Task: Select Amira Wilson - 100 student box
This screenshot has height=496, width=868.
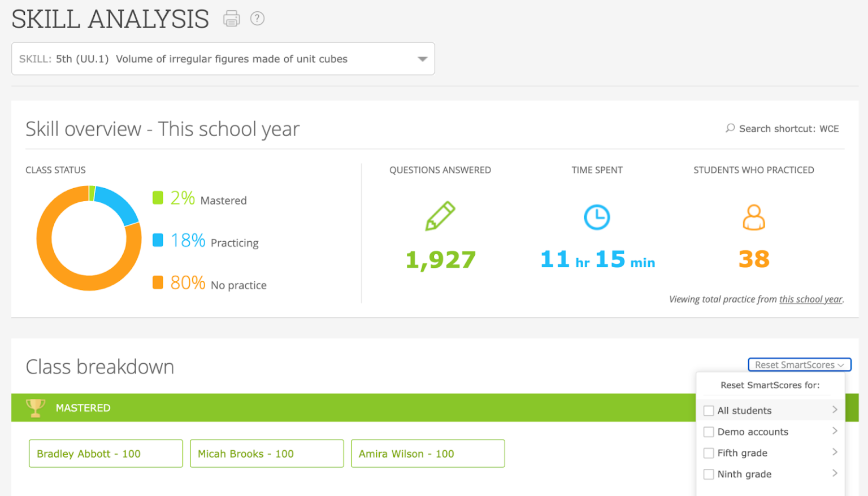Action: coord(428,454)
